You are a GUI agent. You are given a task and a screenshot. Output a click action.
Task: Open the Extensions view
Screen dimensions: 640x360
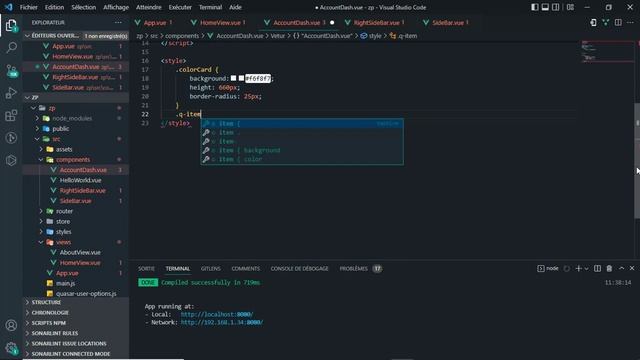click(11, 116)
